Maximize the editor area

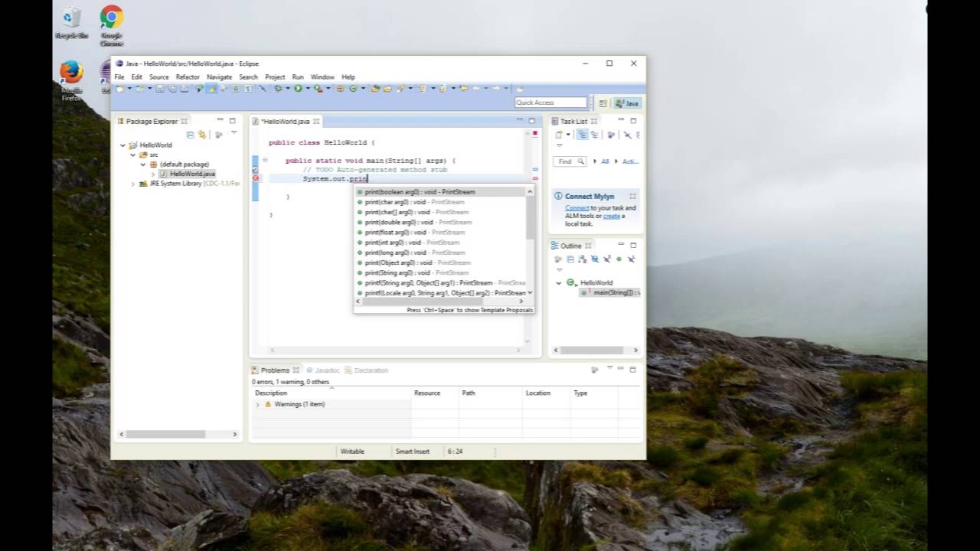click(x=531, y=120)
